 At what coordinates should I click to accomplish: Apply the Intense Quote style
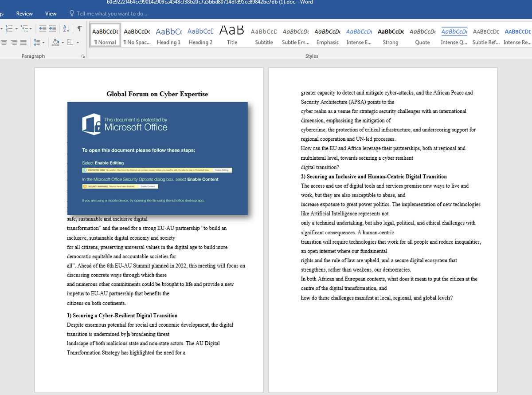click(x=454, y=36)
